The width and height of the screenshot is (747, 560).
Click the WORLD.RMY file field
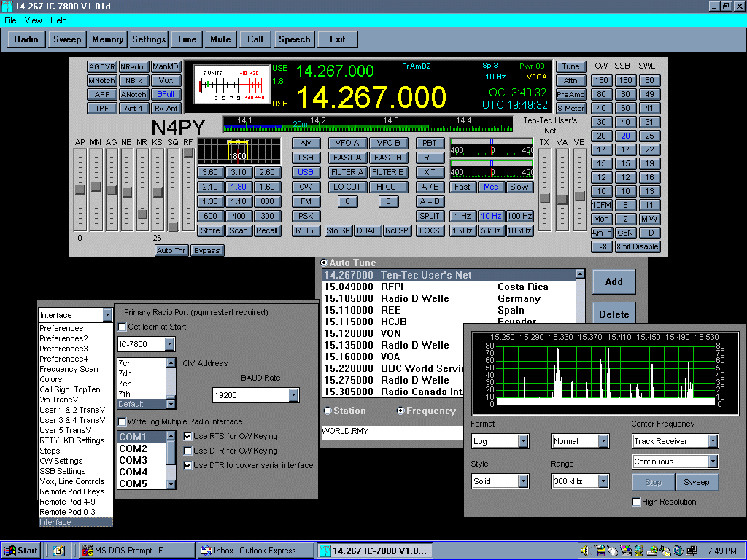pos(392,432)
